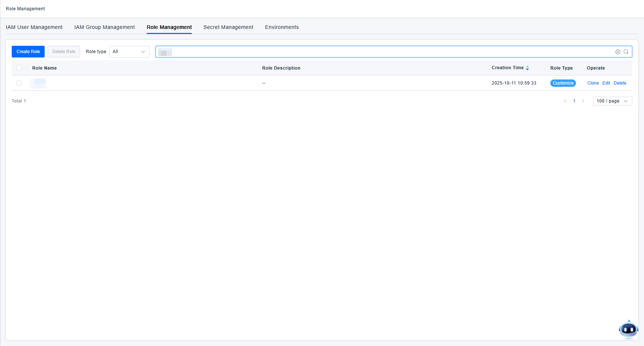Click the Edit link for the role
The width and height of the screenshot is (644, 346).
pos(606,83)
